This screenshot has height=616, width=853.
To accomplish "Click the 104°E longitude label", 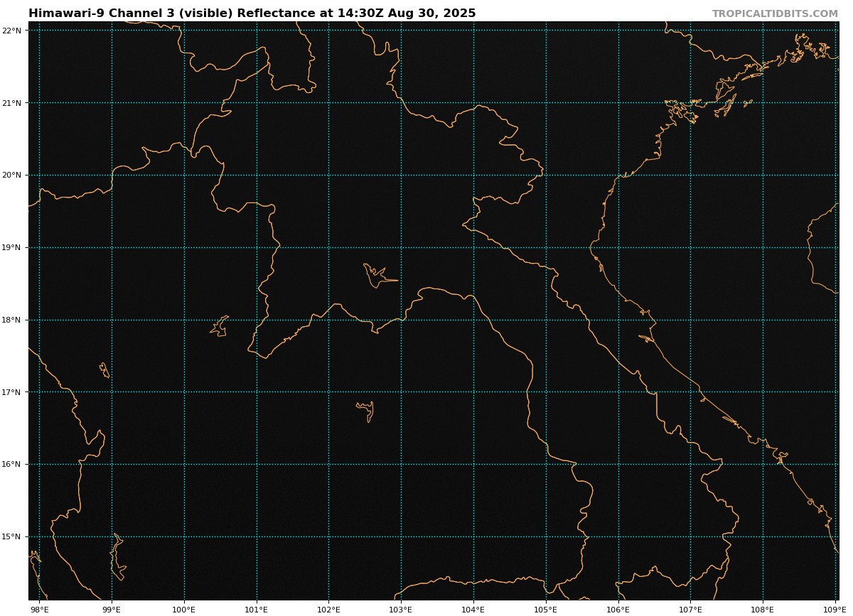I will tap(473, 610).
